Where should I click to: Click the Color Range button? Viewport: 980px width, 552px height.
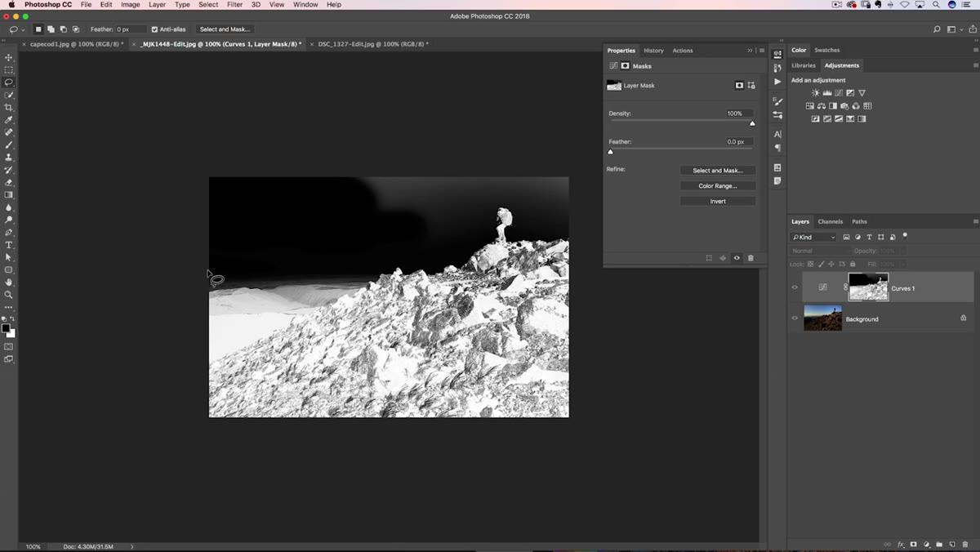(x=718, y=186)
